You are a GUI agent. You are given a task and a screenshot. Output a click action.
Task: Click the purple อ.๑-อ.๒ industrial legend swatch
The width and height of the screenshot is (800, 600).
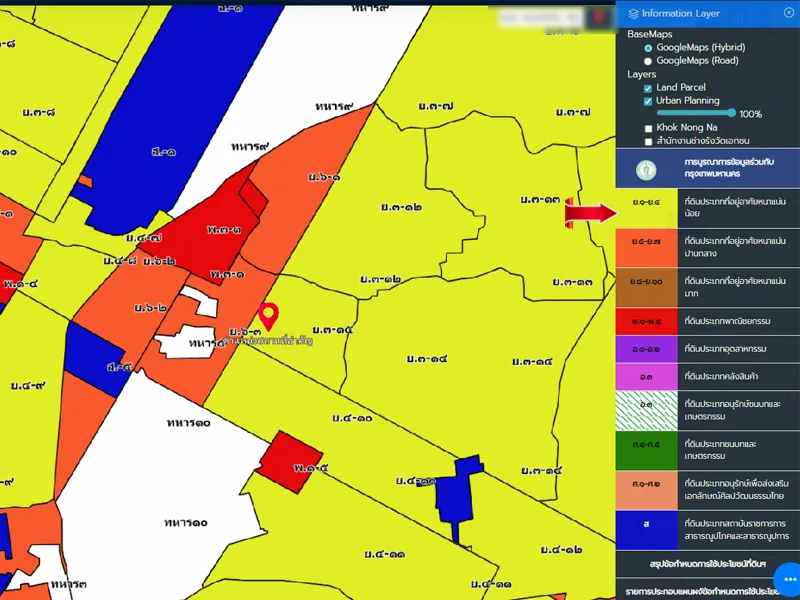646,349
